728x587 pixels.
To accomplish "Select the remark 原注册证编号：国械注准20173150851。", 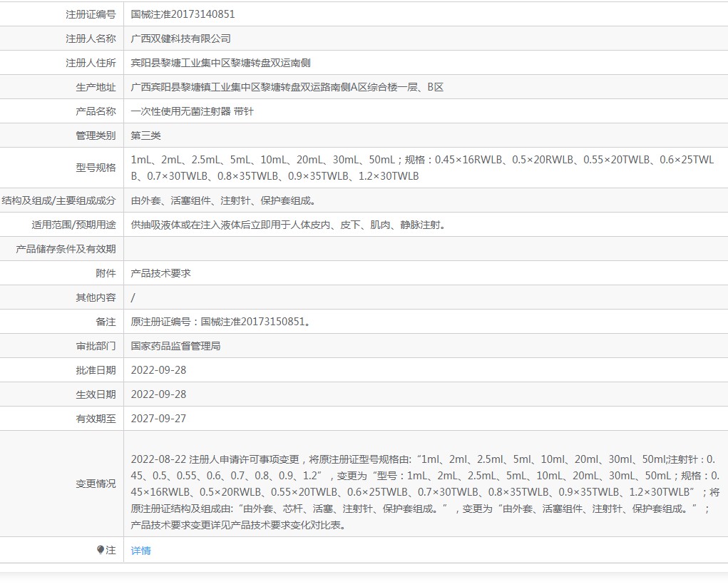I will tap(220, 322).
